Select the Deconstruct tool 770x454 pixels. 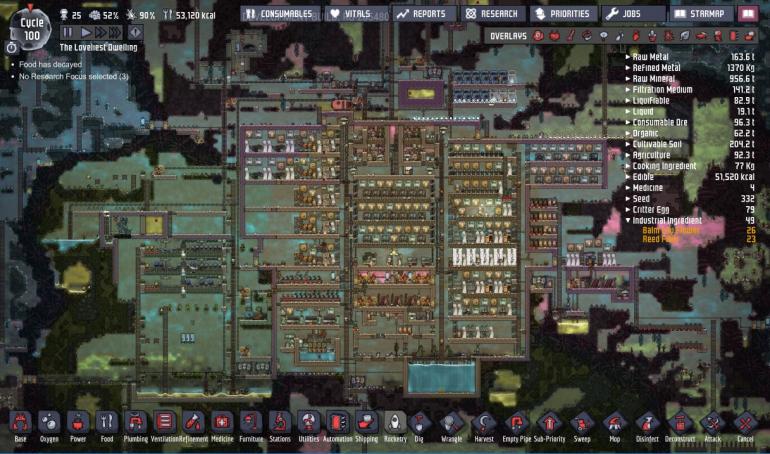680,426
